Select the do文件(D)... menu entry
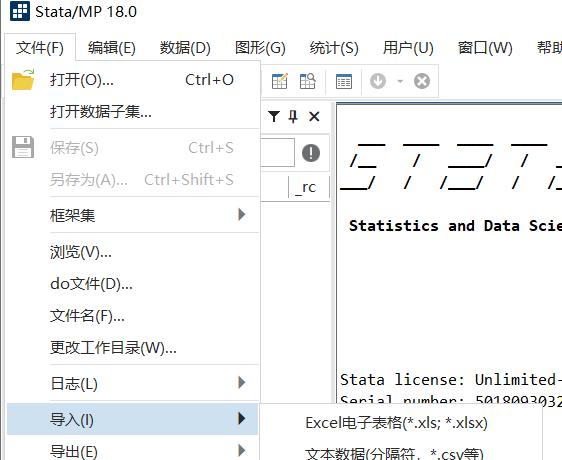Image resolution: width=562 pixels, height=460 pixels. (x=133, y=284)
